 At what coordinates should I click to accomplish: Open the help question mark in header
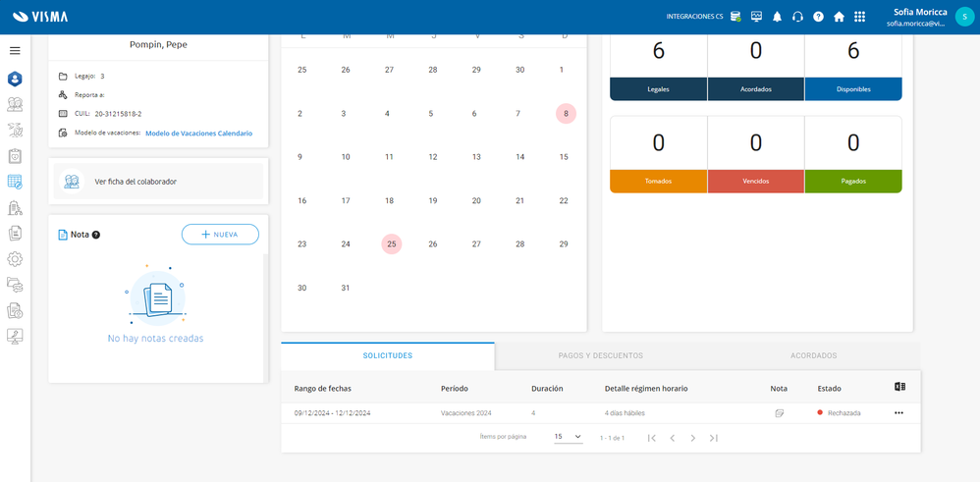(818, 17)
